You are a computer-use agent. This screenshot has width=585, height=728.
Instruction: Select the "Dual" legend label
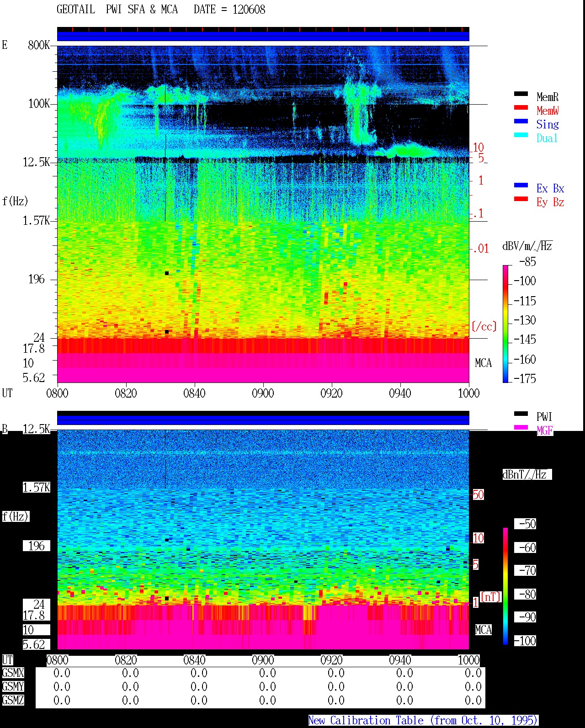pos(548,138)
